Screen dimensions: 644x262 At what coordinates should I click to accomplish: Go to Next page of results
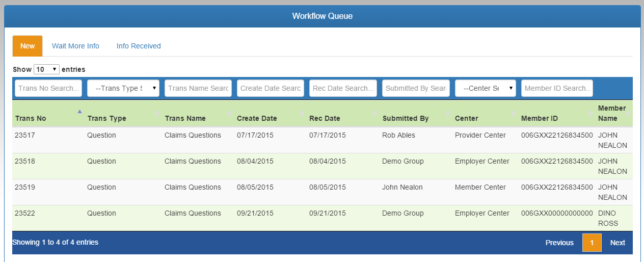point(618,243)
